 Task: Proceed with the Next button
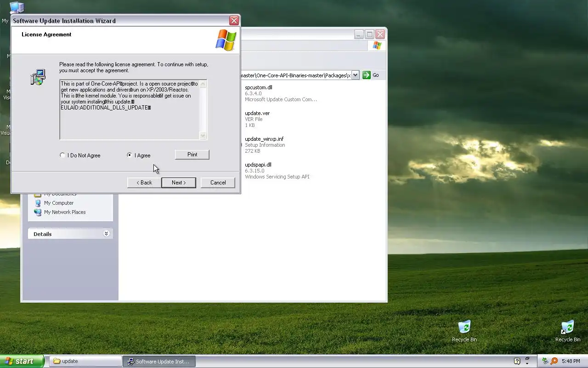(x=179, y=183)
